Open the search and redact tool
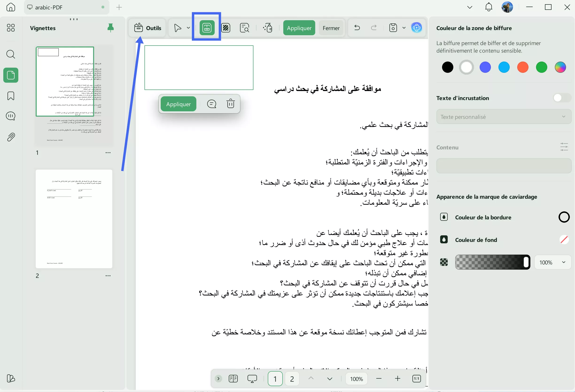Screen dimensions: 575x392 245,28
